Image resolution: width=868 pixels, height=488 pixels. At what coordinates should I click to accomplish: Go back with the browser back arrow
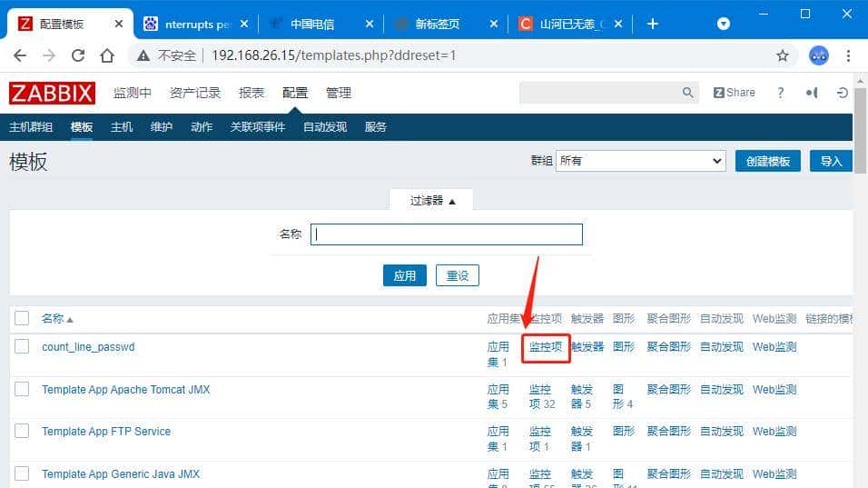coord(20,55)
